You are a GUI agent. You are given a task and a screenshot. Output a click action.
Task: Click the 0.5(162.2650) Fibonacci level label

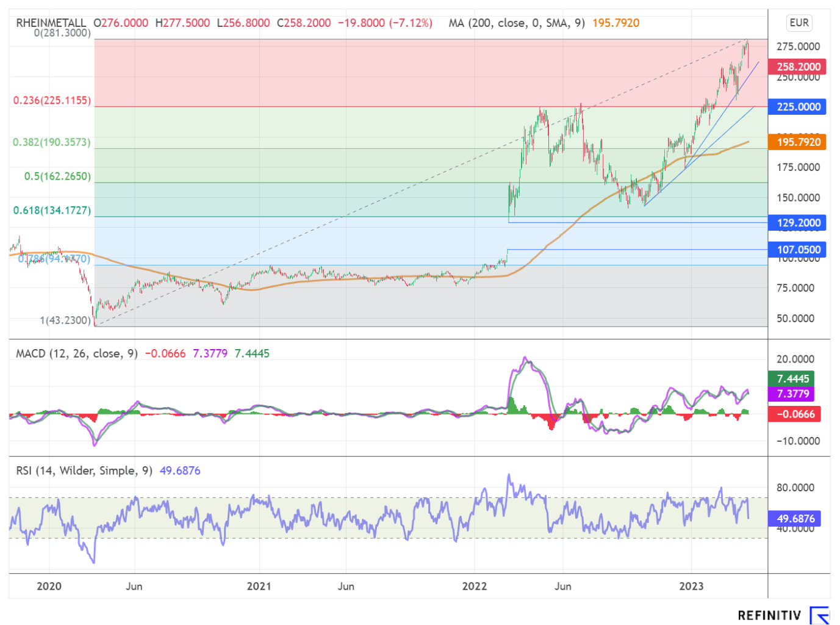[57, 176]
